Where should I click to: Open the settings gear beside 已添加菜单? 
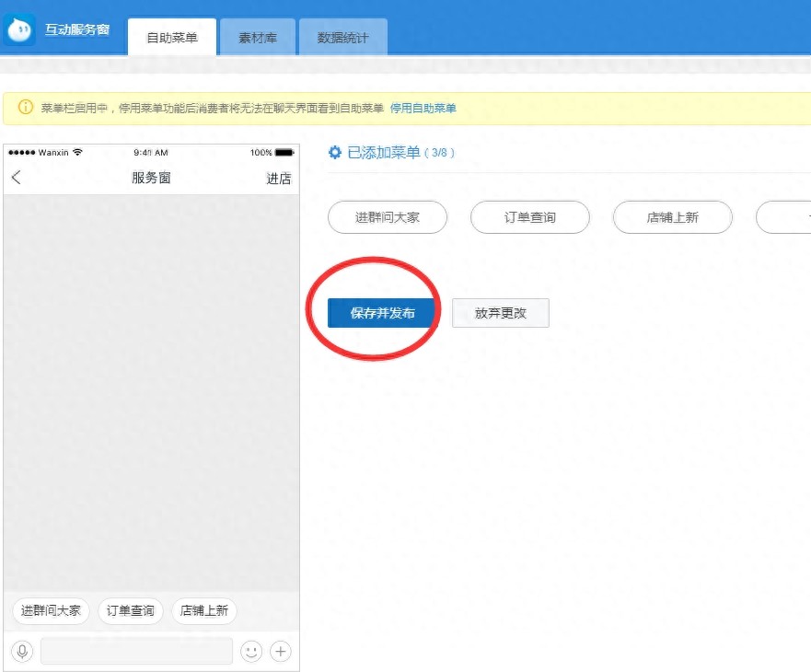[x=334, y=152]
